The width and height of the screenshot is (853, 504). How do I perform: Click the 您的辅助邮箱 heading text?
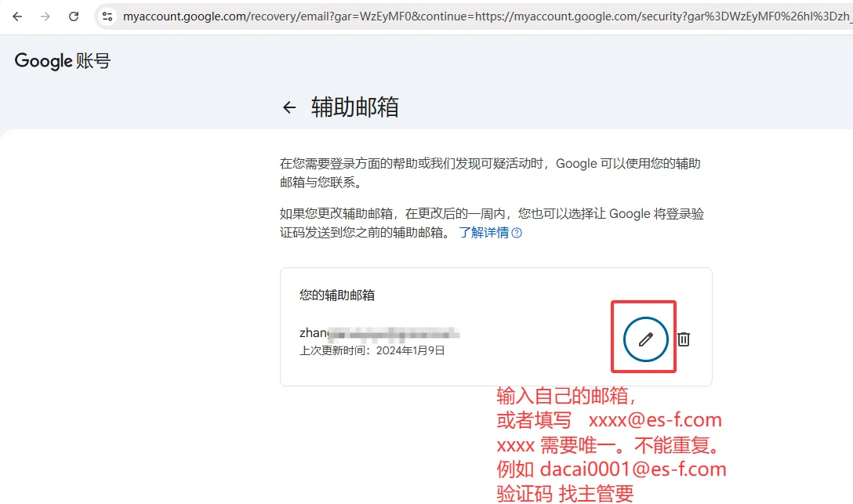click(x=337, y=296)
